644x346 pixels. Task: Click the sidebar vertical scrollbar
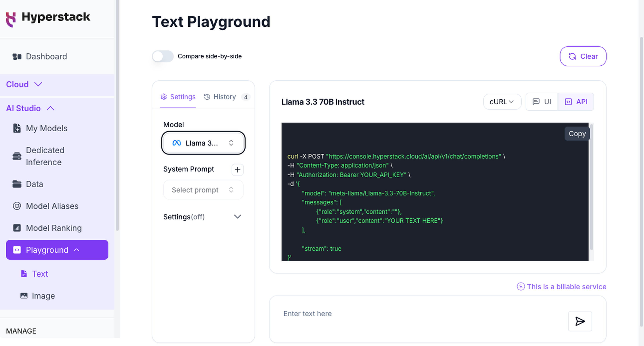tap(117, 115)
